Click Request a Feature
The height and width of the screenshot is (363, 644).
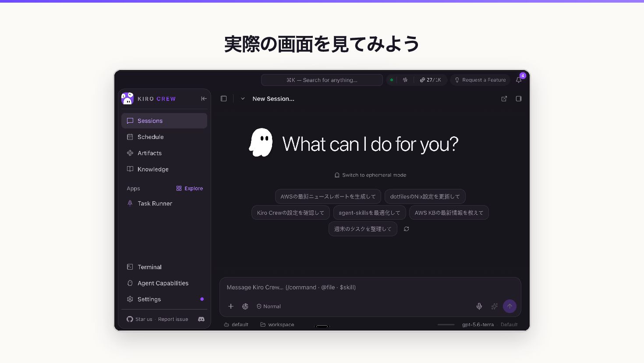pyautogui.click(x=480, y=80)
